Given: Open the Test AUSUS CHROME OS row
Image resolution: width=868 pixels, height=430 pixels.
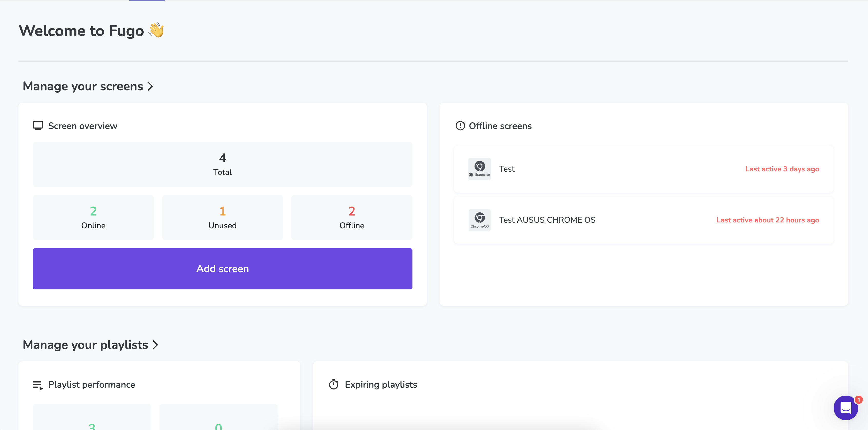Looking at the screenshot, I should [x=644, y=220].
